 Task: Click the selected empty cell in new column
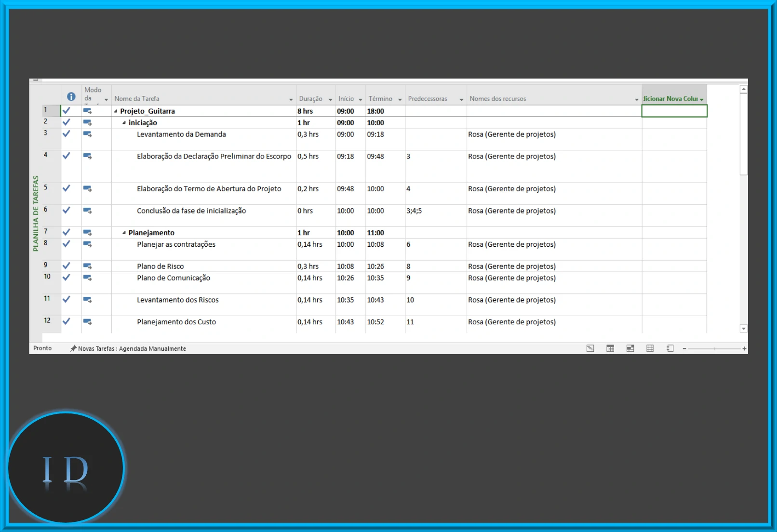(674, 111)
